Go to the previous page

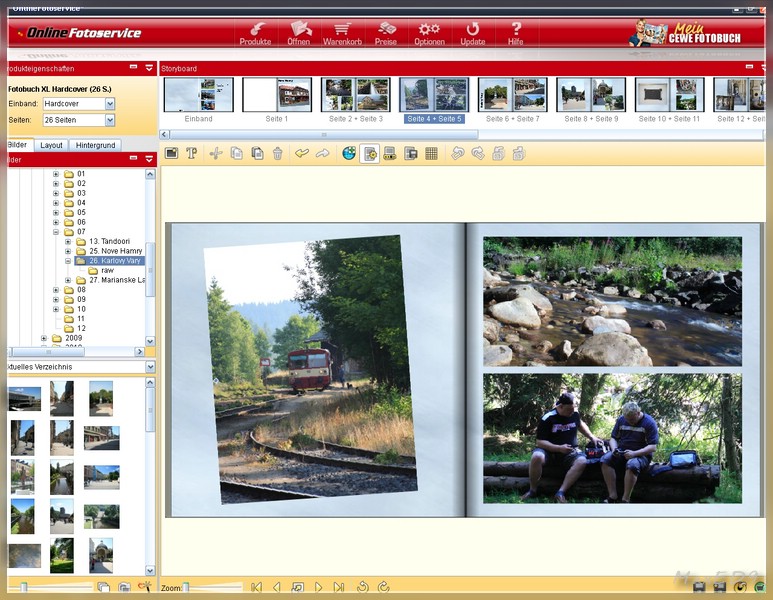pos(277,587)
